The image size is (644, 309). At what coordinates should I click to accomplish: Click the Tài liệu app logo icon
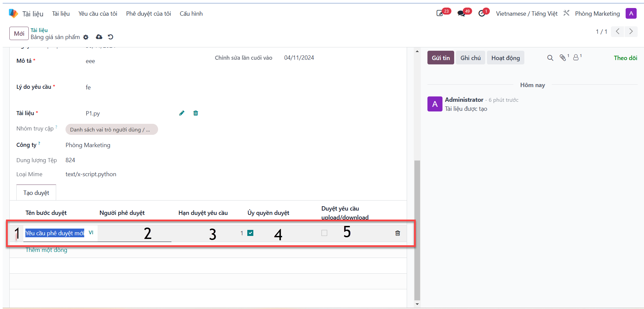pos(13,13)
